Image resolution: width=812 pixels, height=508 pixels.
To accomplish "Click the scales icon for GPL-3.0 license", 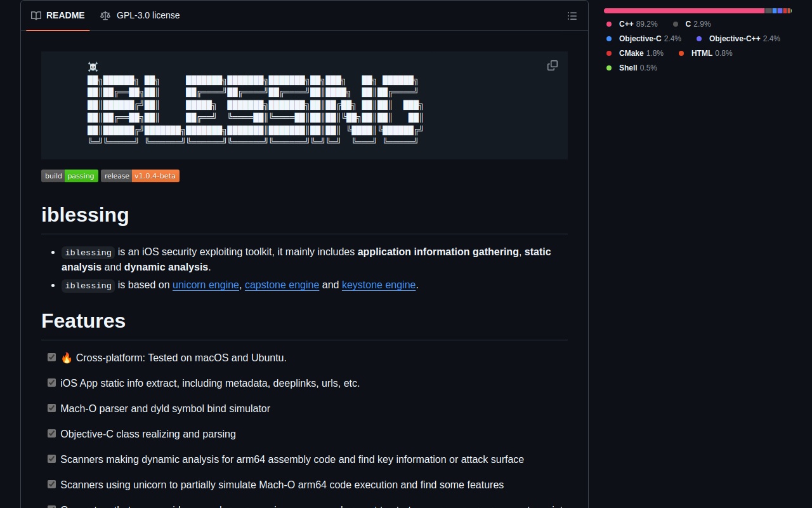I will [x=105, y=15].
